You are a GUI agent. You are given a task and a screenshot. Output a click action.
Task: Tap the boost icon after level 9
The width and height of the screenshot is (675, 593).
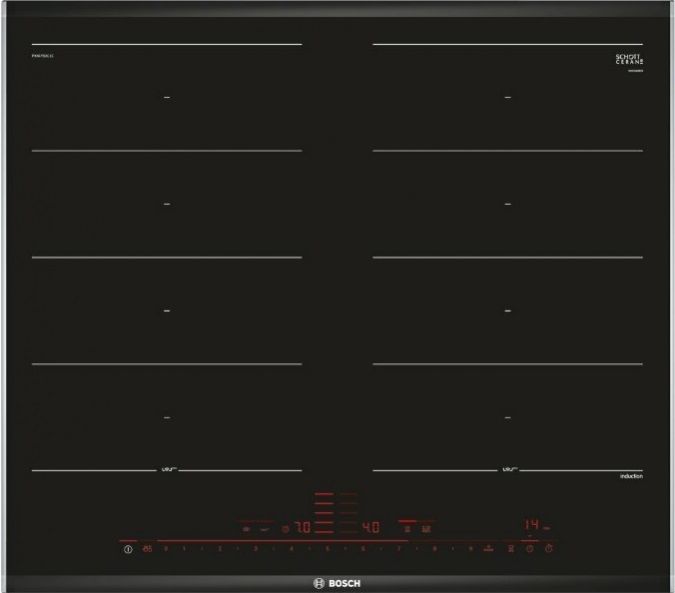point(489,549)
